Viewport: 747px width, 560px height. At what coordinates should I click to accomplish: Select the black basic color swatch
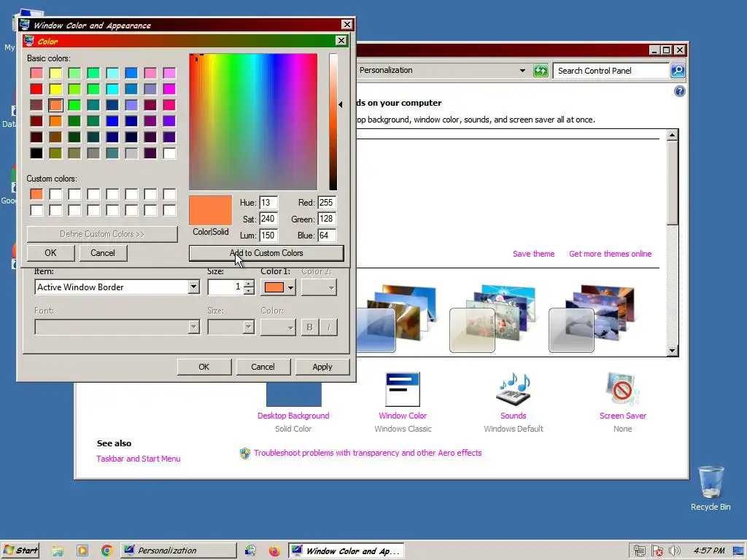(36, 153)
